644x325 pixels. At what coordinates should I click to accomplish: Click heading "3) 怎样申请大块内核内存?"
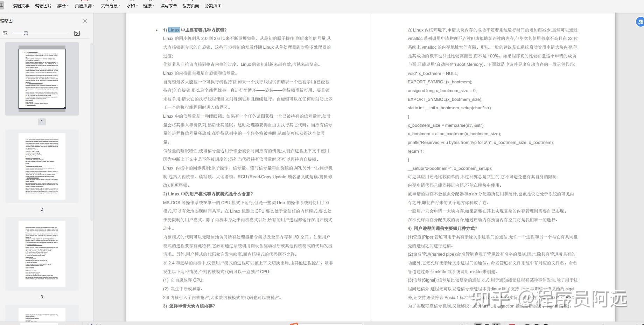189,306
